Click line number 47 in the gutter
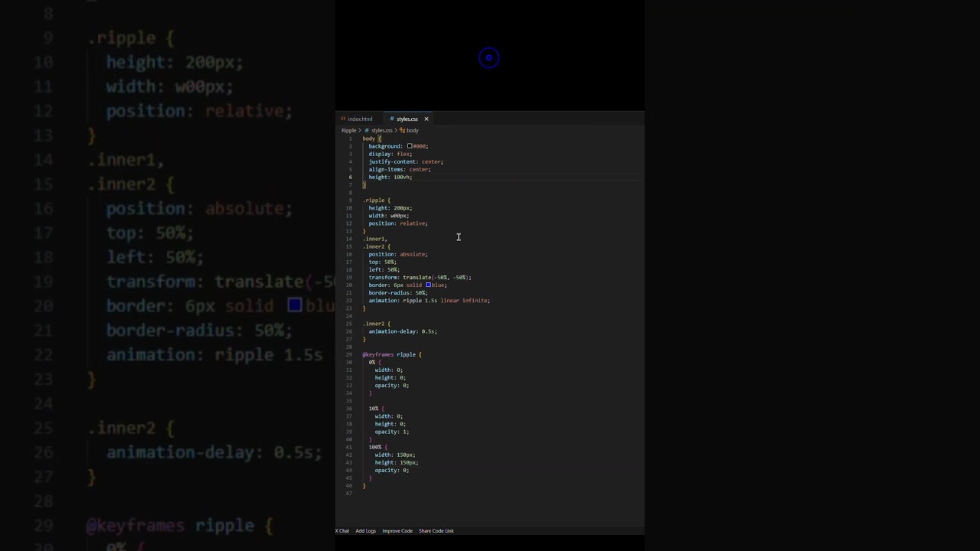Viewport: 980px width, 551px height. pyautogui.click(x=349, y=493)
